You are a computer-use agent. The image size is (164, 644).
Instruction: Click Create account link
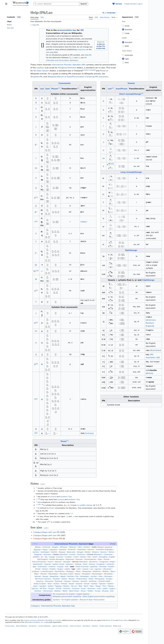[130, 4]
